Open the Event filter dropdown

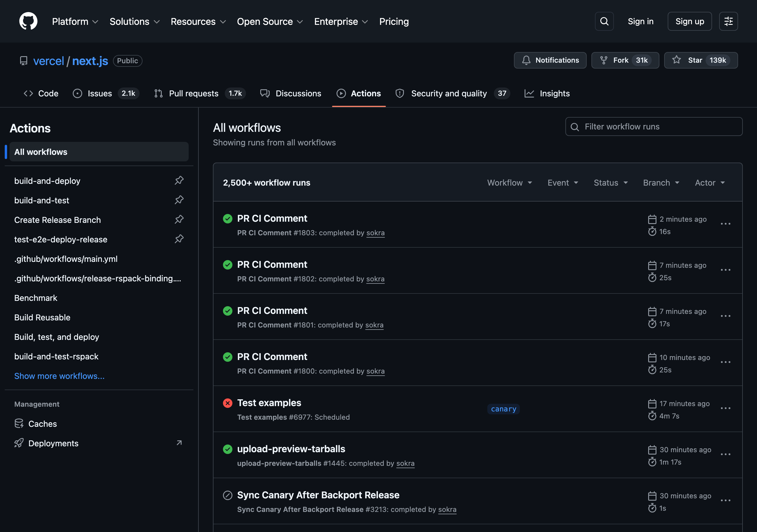point(563,183)
